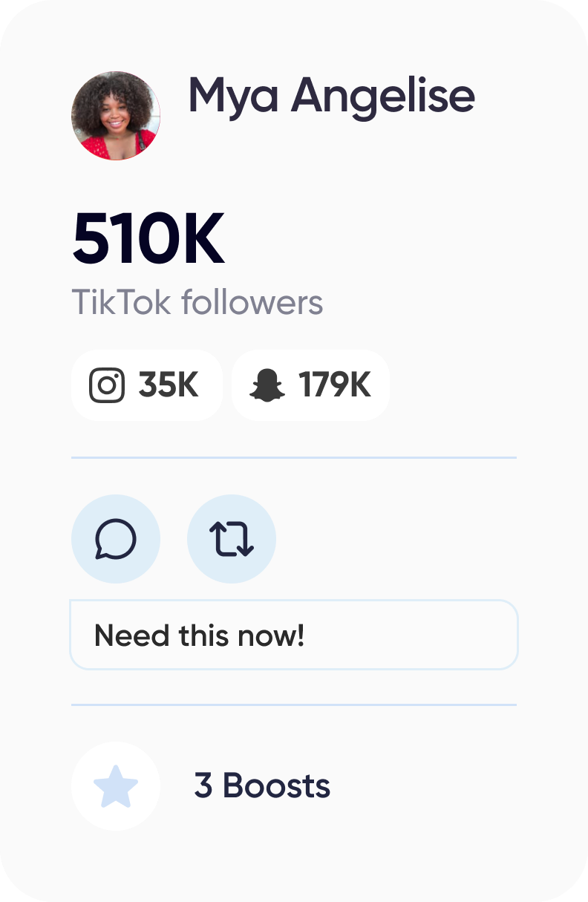
Task: Click the 35K Instagram follower count
Action: pos(169,385)
